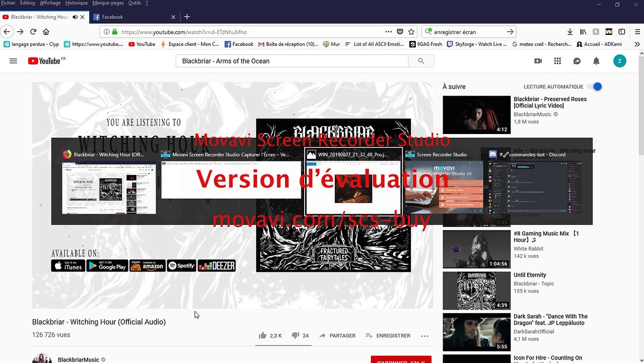Open YouTube guide hamburger menu
Image resolution: width=644 pixels, height=363 pixels.
coord(14,61)
